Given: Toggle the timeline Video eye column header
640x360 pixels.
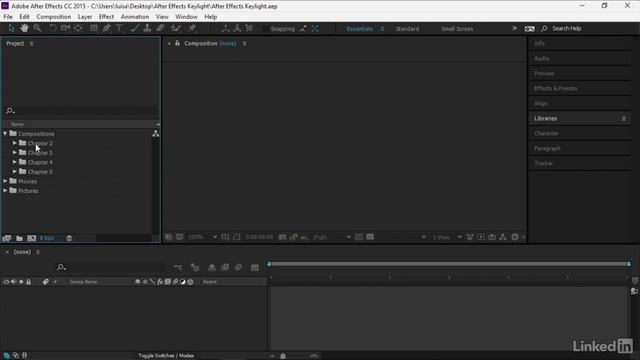Looking at the screenshot, I should (x=6, y=282).
